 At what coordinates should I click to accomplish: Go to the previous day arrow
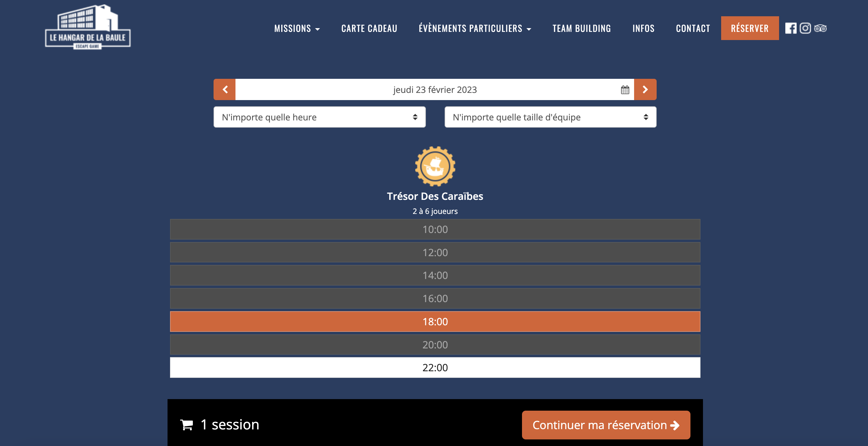(225, 89)
